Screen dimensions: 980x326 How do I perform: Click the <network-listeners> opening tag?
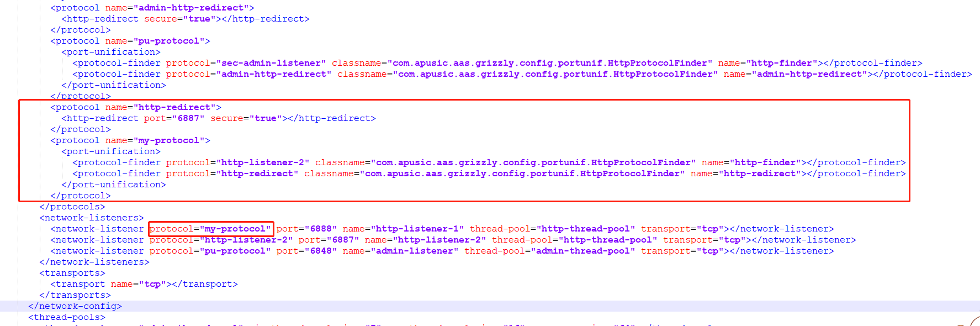pos(91,218)
